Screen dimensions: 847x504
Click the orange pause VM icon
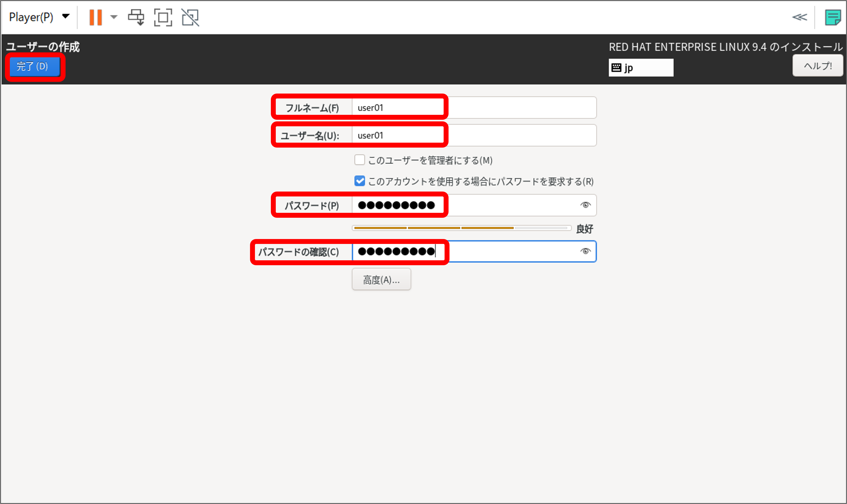96,17
